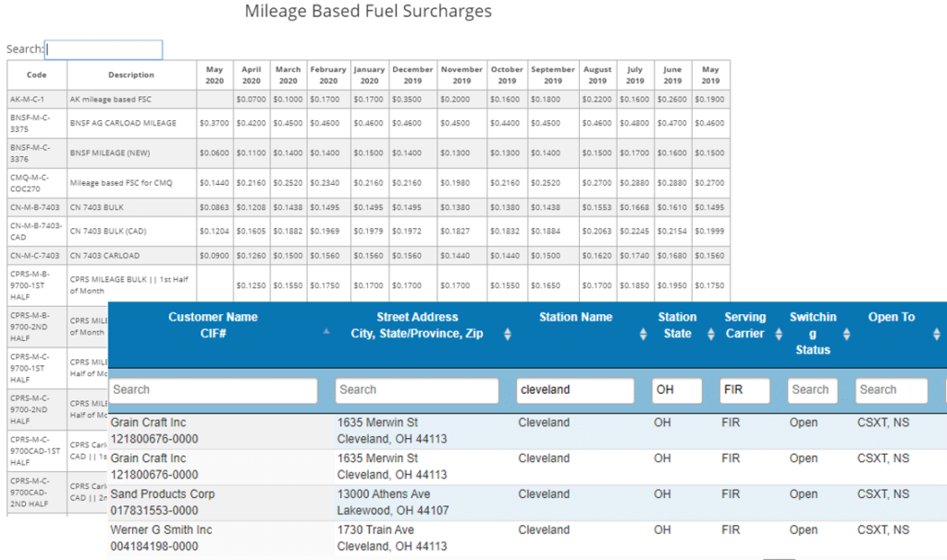The height and width of the screenshot is (560, 947).
Task: Select the cleveland Station Name filter field
Action: point(575,390)
